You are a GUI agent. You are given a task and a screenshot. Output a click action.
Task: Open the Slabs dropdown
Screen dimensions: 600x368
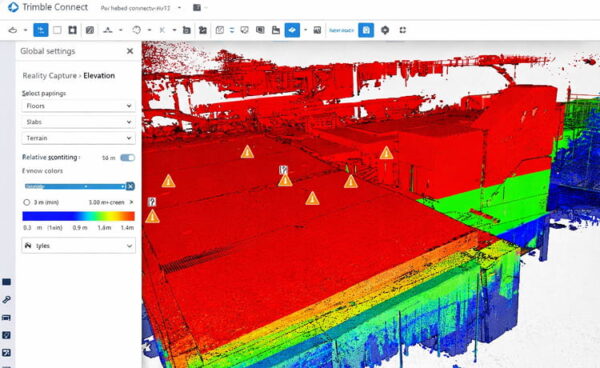coord(78,122)
